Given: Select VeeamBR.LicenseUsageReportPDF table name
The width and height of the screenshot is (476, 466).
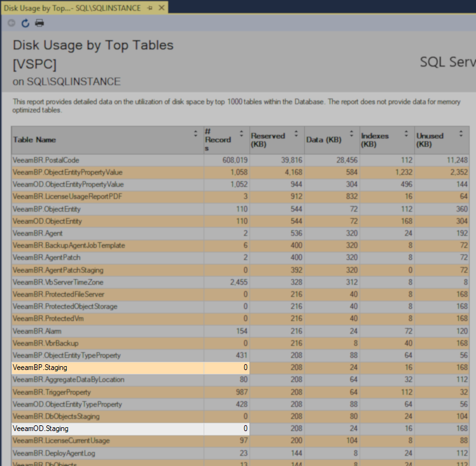Looking at the screenshot, I should (x=67, y=196).
